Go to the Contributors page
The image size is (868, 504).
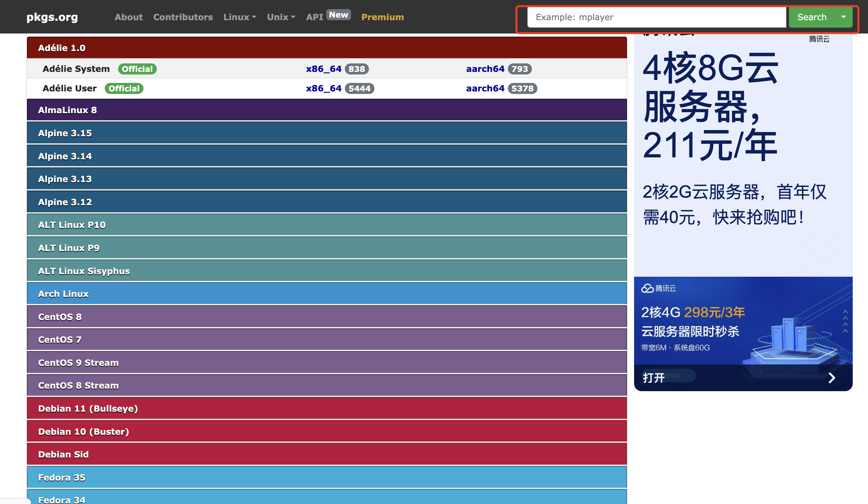tap(183, 17)
